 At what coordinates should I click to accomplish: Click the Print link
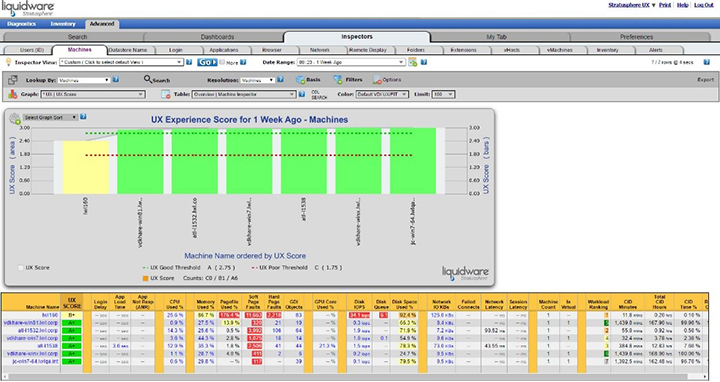(x=665, y=5)
